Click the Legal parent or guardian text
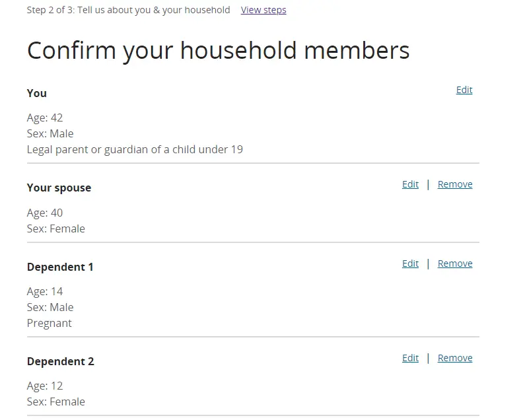Screen dimensions: 523x420 pos(135,149)
